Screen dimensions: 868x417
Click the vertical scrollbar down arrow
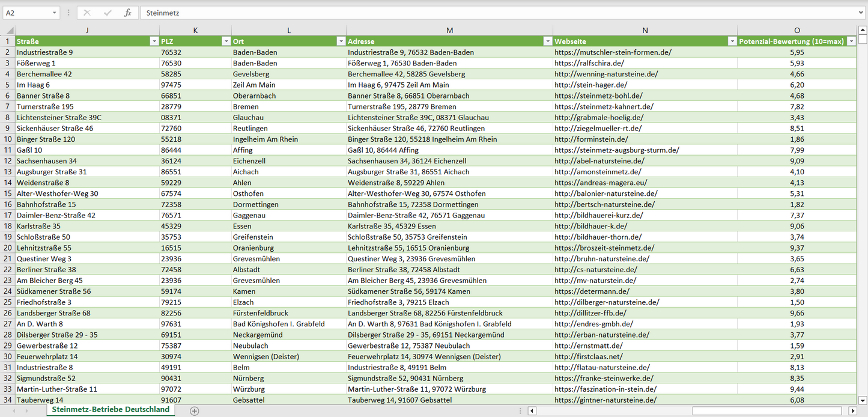tap(863, 400)
